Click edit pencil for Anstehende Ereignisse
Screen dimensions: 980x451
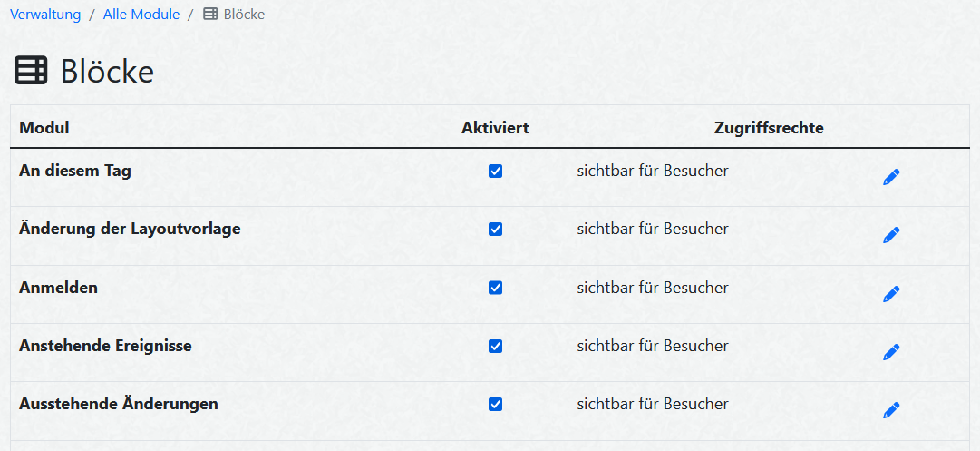pos(891,352)
